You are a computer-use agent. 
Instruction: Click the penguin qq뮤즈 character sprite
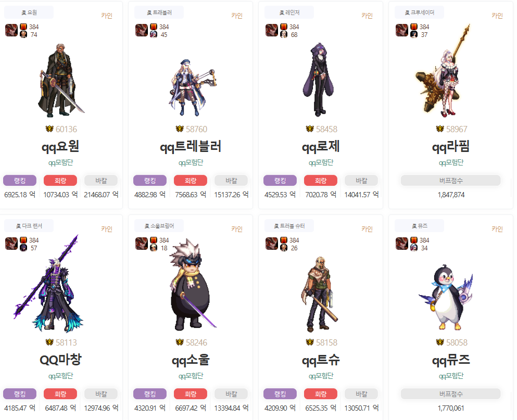tap(446, 297)
